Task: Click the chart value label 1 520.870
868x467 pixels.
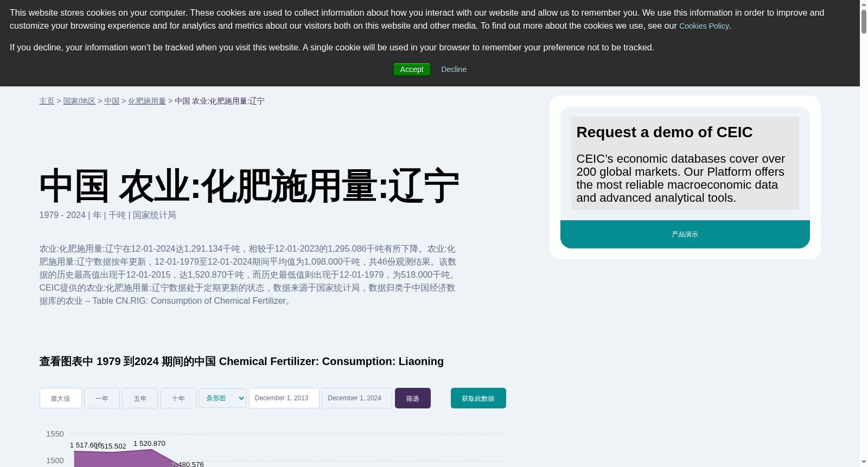Action: pos(149,444)
